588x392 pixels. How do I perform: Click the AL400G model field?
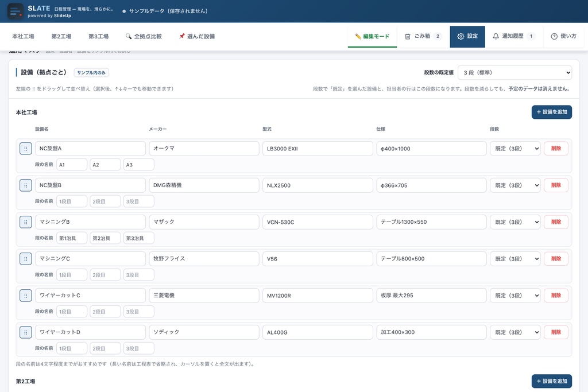318,332
